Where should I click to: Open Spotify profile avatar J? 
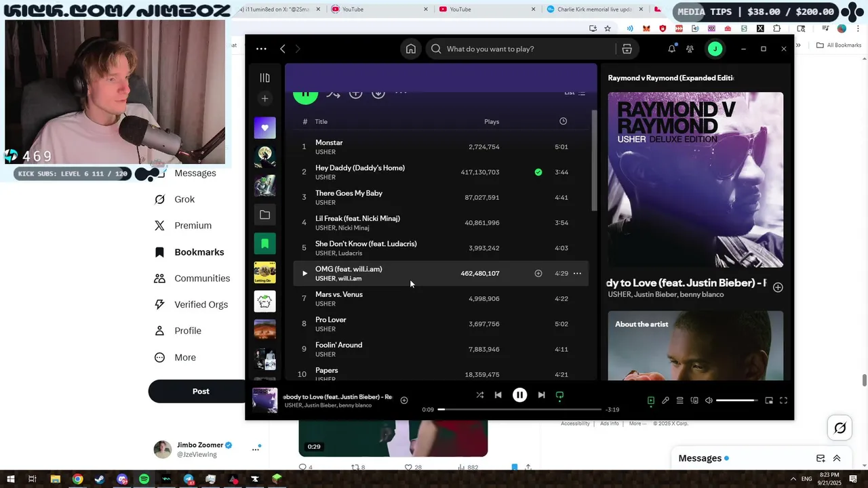coord(715,49)
